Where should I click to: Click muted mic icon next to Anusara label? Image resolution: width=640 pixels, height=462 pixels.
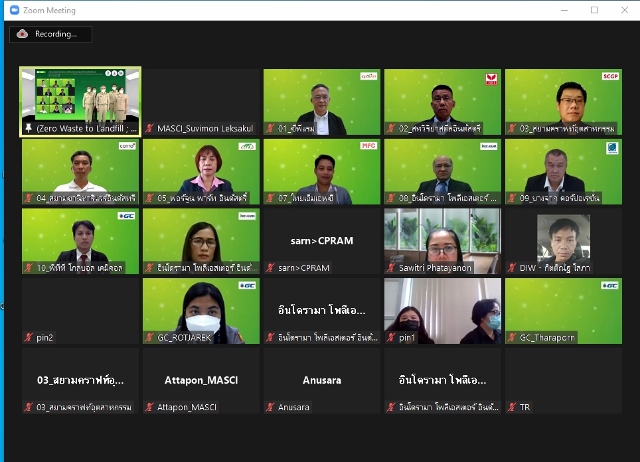coord(271,407)
